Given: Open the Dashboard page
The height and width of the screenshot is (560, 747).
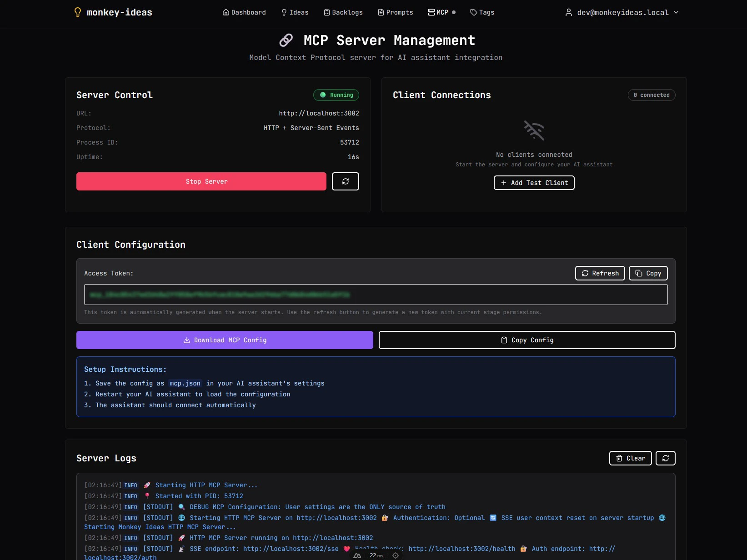Looking at the screenshot, I should click(x=244, y=12).
